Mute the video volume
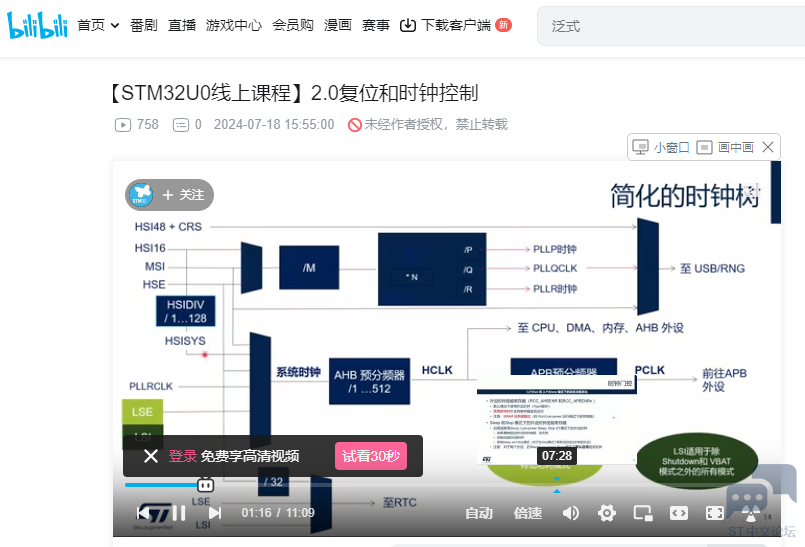Viewport: 805px width, 547px height. 570,513
